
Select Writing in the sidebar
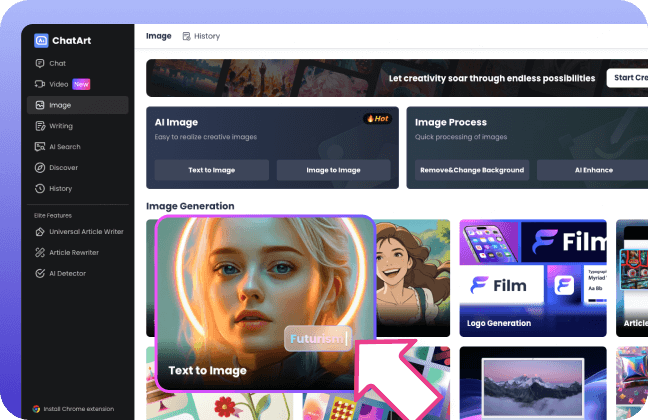point(61,126)
